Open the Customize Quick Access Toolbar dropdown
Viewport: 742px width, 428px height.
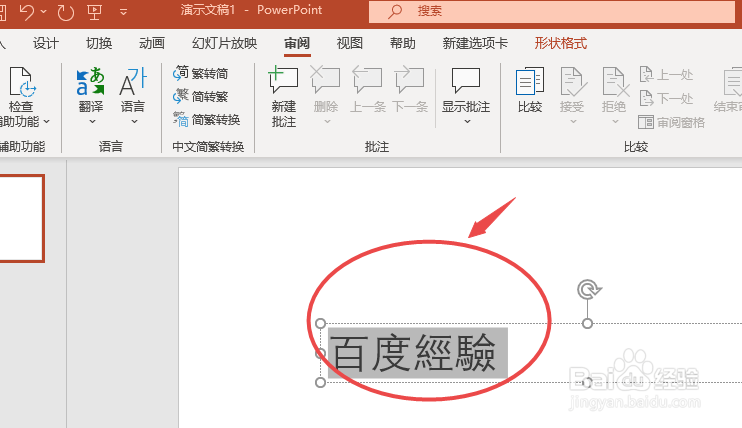click(124, 12)
